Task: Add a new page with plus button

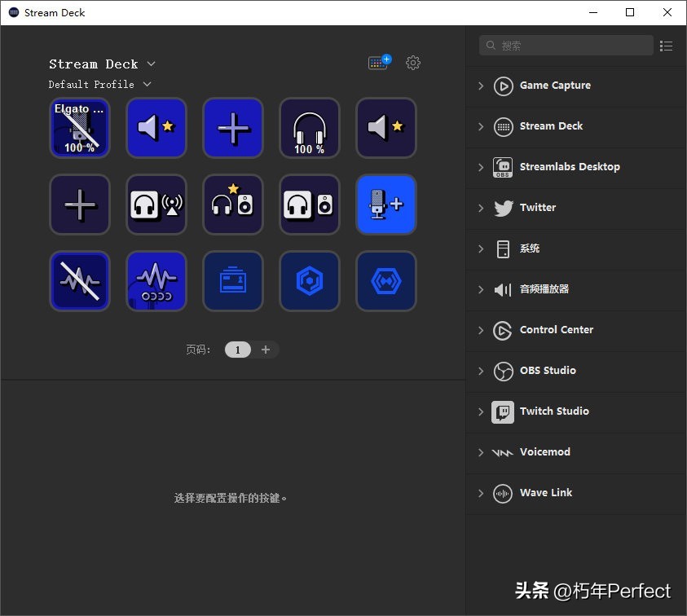Action: coord(266,350)
